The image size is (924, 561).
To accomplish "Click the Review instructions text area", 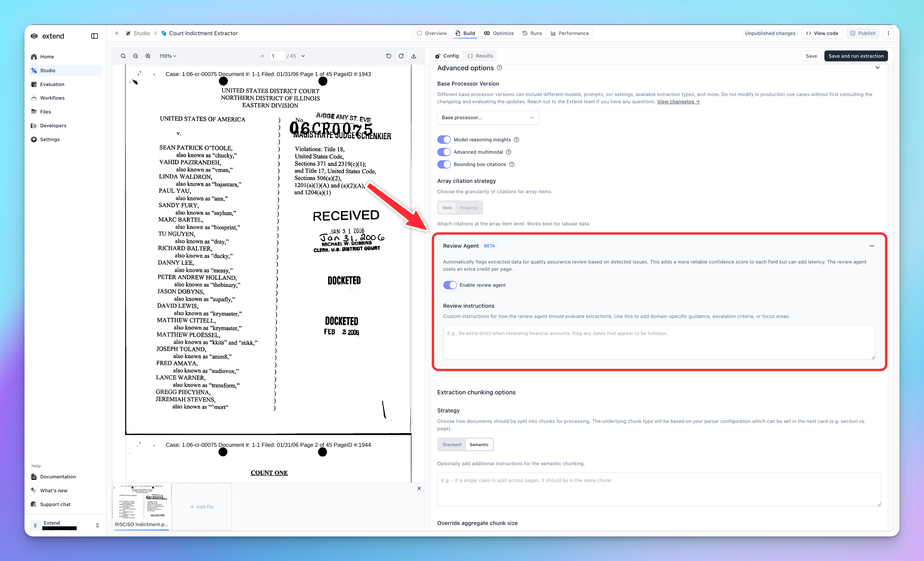I will click(x=658, y=342).
